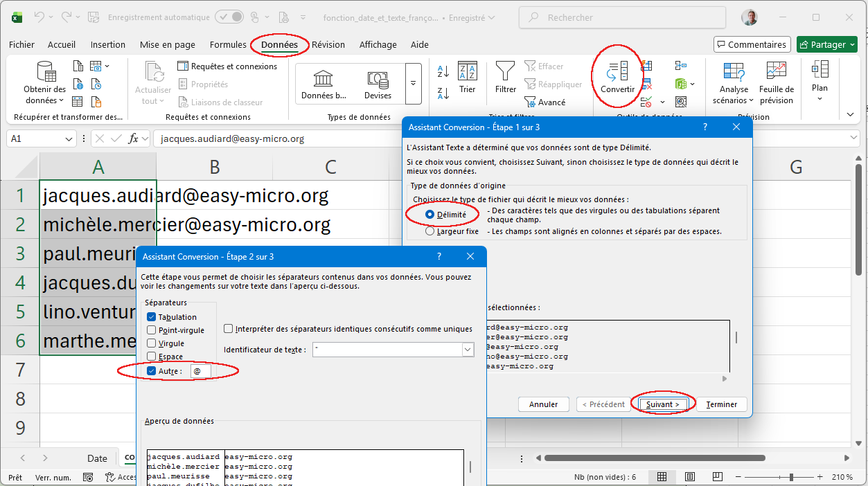Screen dimensions: 868x486
Task: Uncheck the Tabulation separator checkbox
Action: coord(152,317)
